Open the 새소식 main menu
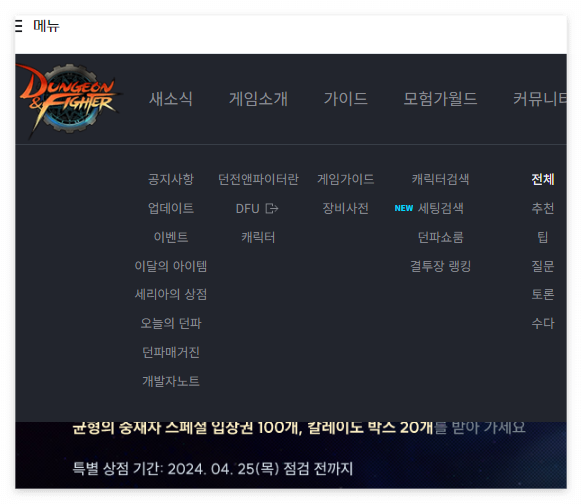This screenshot has height=504, width=582. tap(171, 99)
